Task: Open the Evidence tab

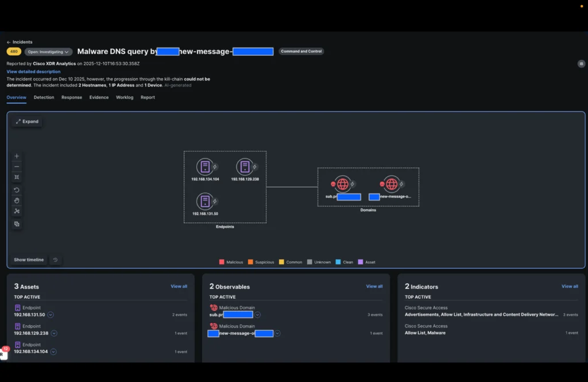Action: point(99,98)
